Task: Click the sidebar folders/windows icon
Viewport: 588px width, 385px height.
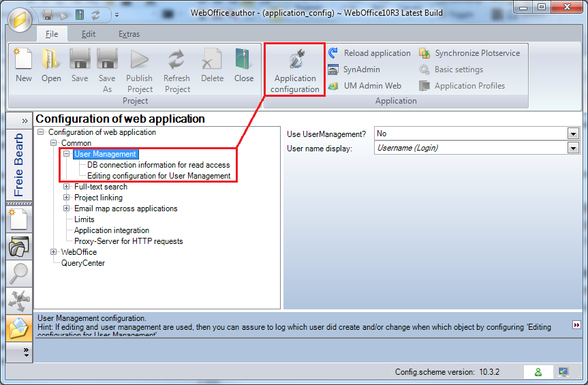Action: [18, 246]
